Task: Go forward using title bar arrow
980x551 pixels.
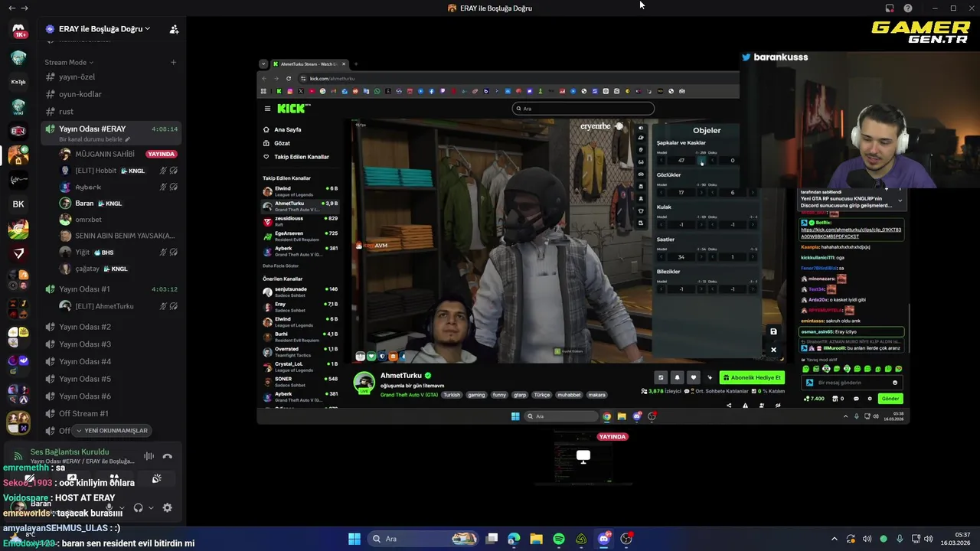Action: pos(25,8)
